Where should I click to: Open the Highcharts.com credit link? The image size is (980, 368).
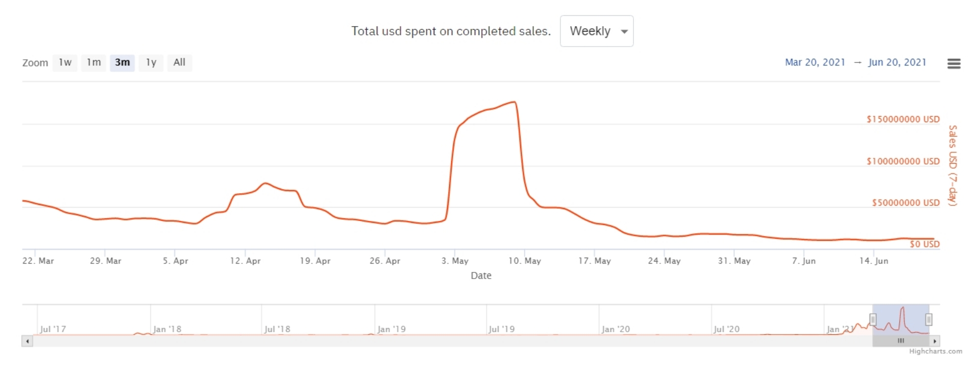935,351
